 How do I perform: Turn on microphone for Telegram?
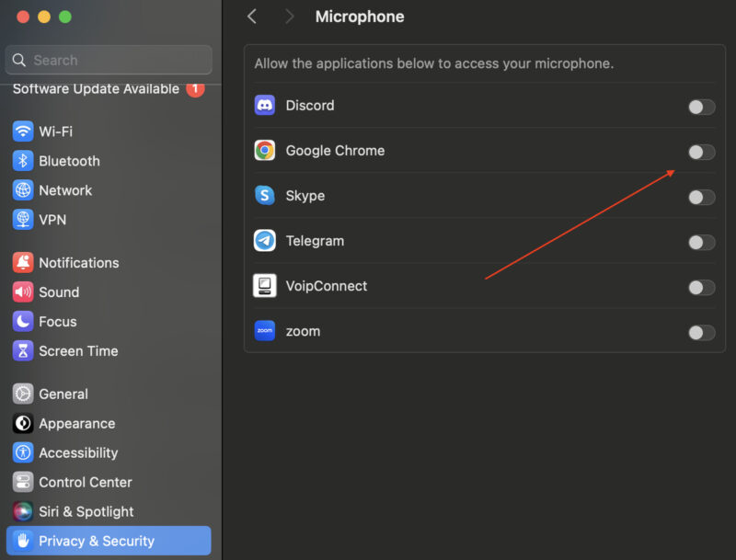click(701, 242)
